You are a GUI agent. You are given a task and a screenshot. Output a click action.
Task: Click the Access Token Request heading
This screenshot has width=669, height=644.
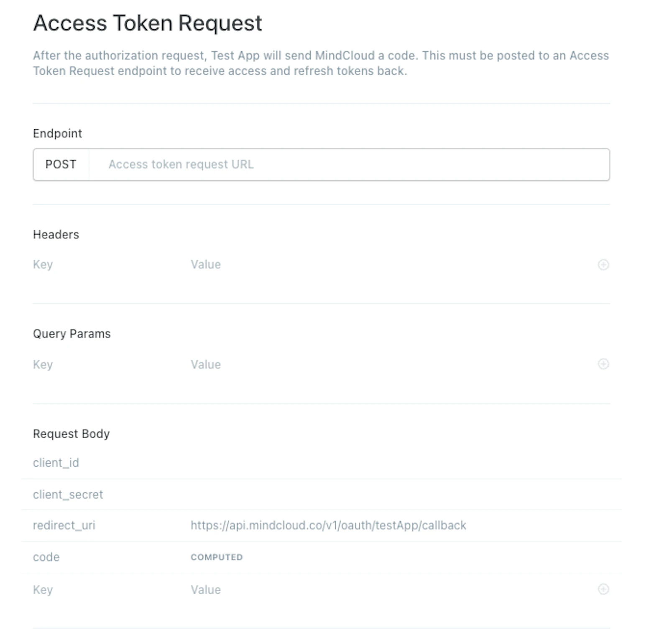(148, 23)
